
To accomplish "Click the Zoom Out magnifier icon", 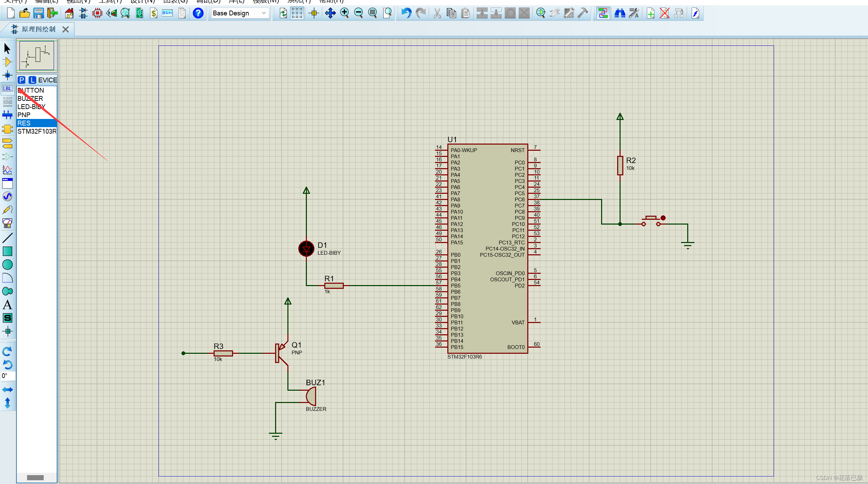I will (x=358, y=13).
